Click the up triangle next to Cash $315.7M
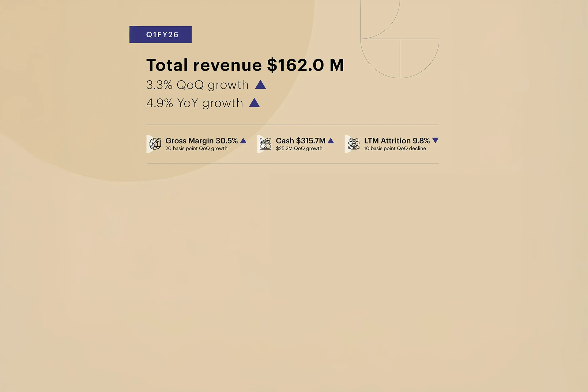The width and height of the screenshot is (588, 392). [331, 141]
